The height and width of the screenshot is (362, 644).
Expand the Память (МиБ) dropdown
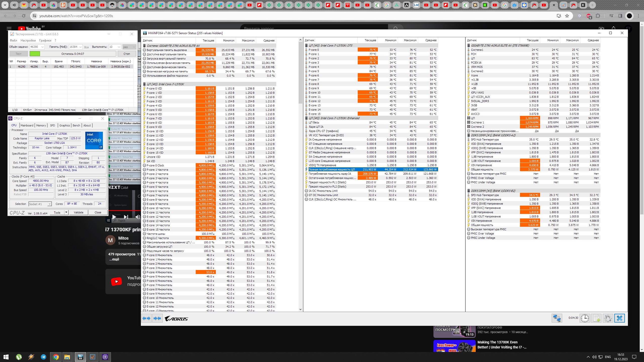[x=80, y=47]
